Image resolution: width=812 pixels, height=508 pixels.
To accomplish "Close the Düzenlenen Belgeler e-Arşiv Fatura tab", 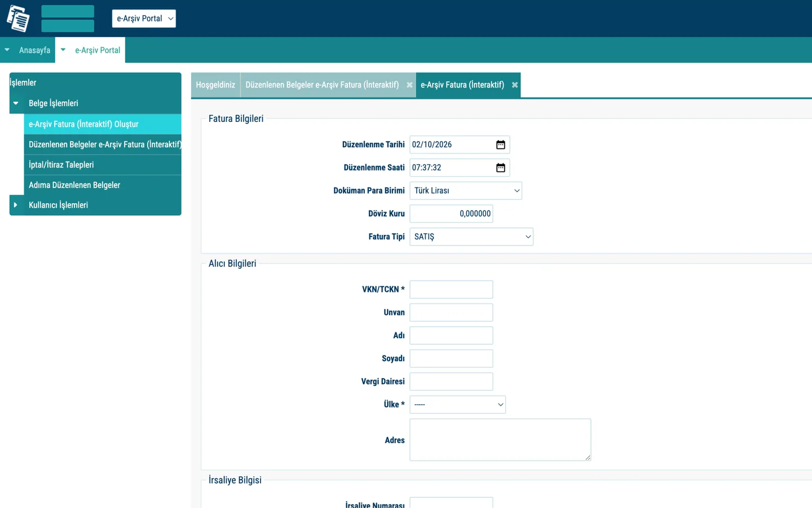I will 409,85.
